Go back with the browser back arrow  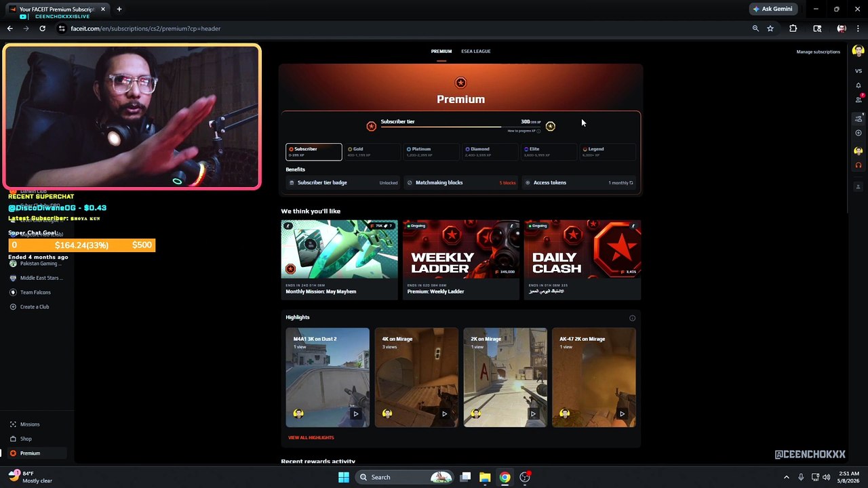(9, 28)
